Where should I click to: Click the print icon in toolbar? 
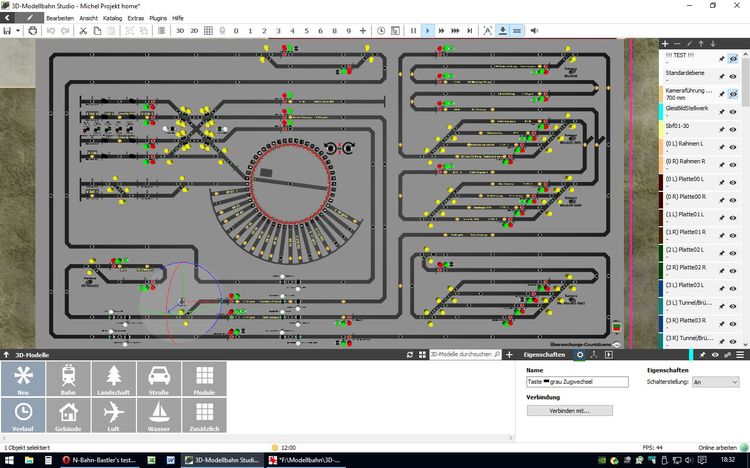pos(32,31)
